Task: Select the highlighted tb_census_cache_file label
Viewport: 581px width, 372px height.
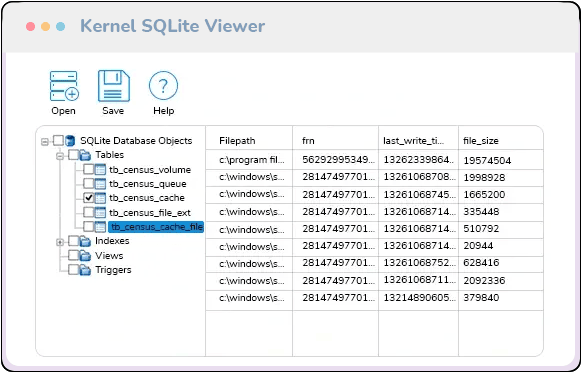Action: click(x=156, y=227)
